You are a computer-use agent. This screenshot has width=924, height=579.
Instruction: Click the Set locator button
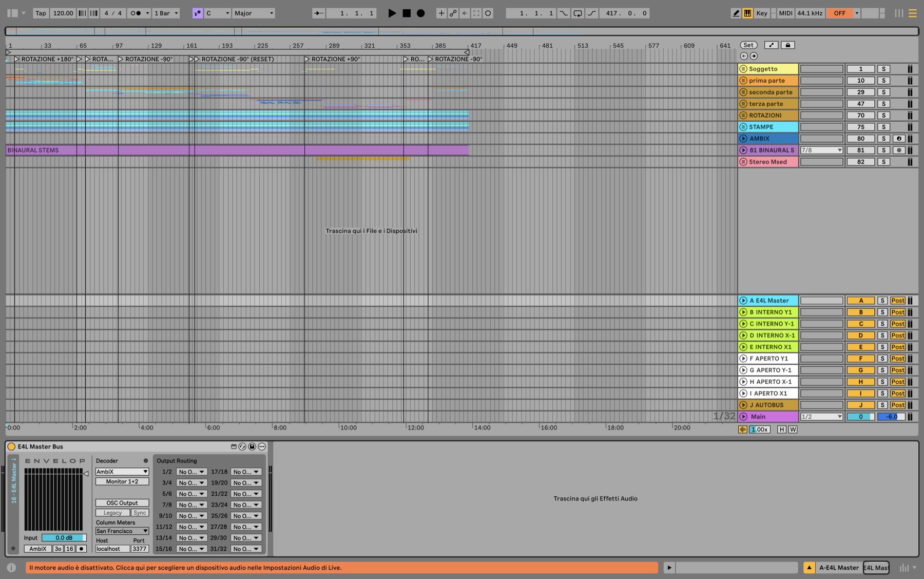pyautogui.click(x=749, y=45)
